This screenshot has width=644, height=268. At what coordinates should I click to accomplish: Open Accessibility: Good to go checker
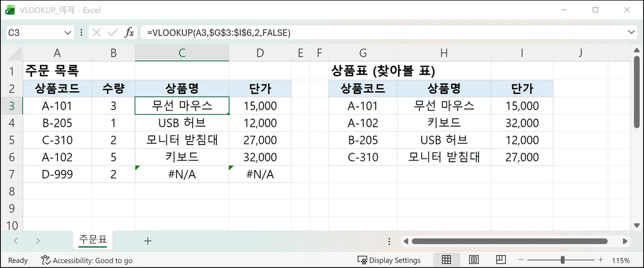coord(87,260)
